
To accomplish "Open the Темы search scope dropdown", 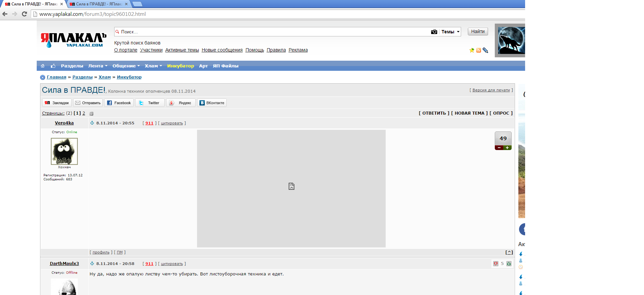I will (x=450, y=32).
